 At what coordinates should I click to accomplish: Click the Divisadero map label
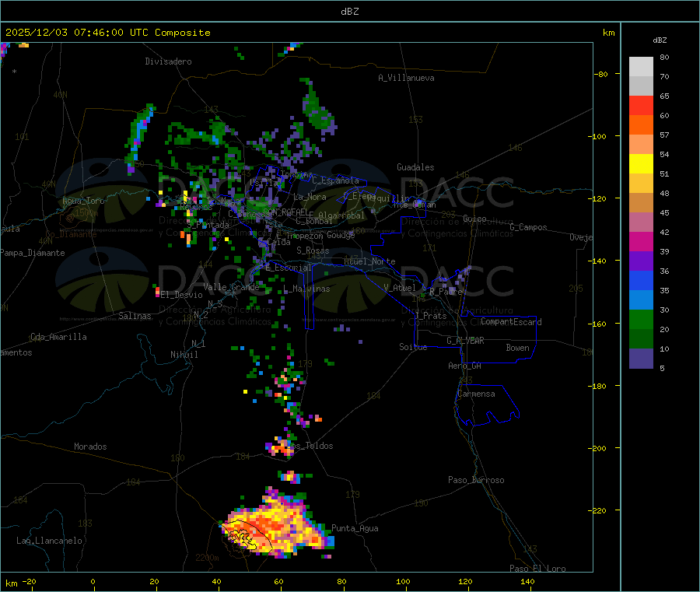point(168,61)
